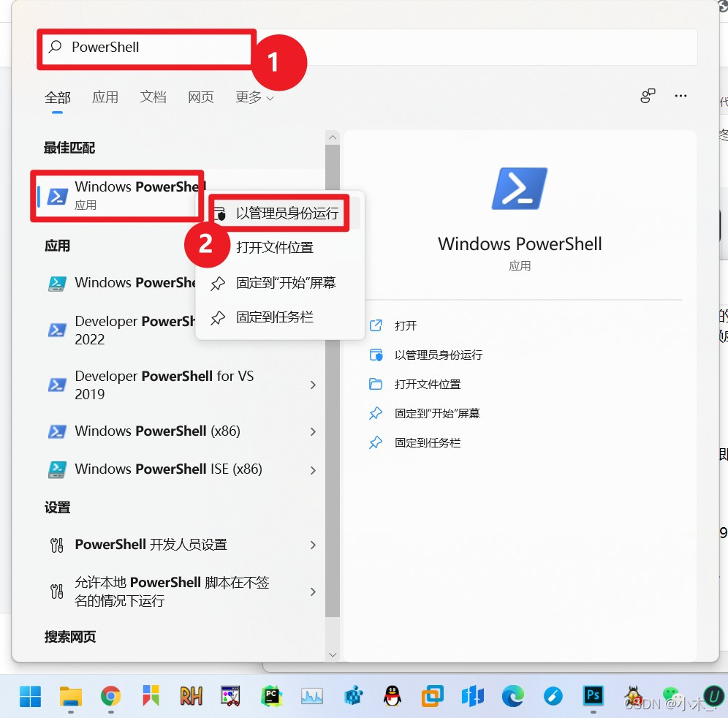Open the RH app on taskbar

pos(191,696)
